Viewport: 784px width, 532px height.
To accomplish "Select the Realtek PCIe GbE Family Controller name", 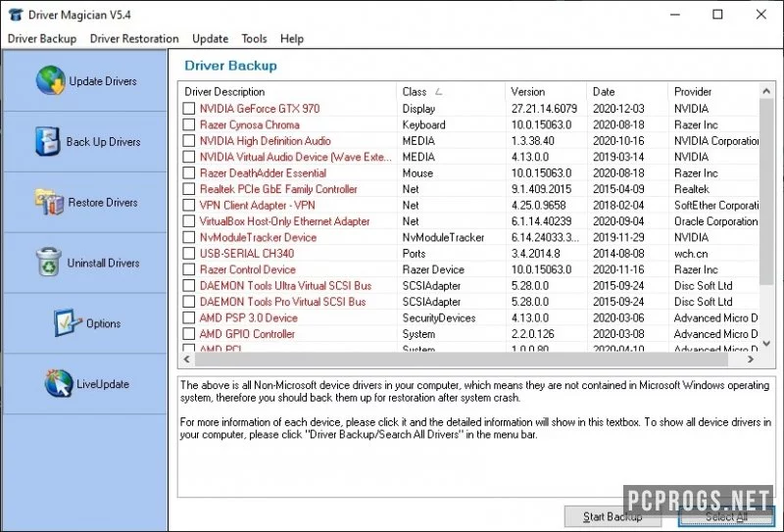I will coord(278,189).
